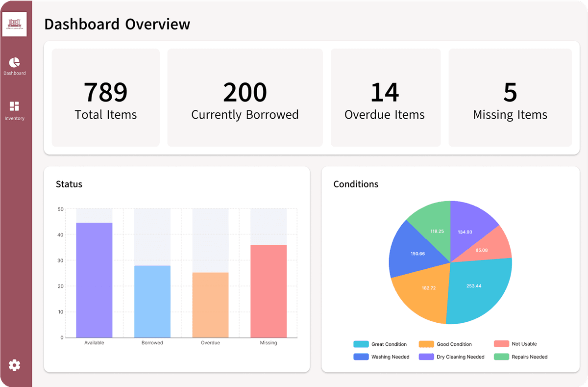
Task: Toggle Not Usable legend swatch
Action: coord(501,344)
